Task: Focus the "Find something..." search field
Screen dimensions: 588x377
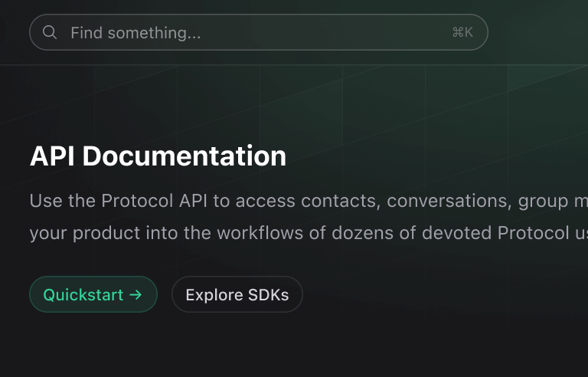Action: click(x=253, y=33)
